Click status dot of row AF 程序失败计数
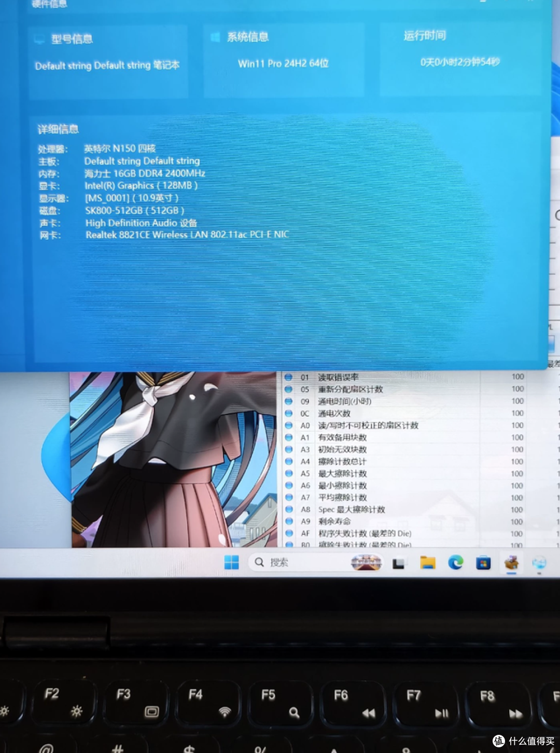This screenshot has height=753, width=560. click(289, 533)
